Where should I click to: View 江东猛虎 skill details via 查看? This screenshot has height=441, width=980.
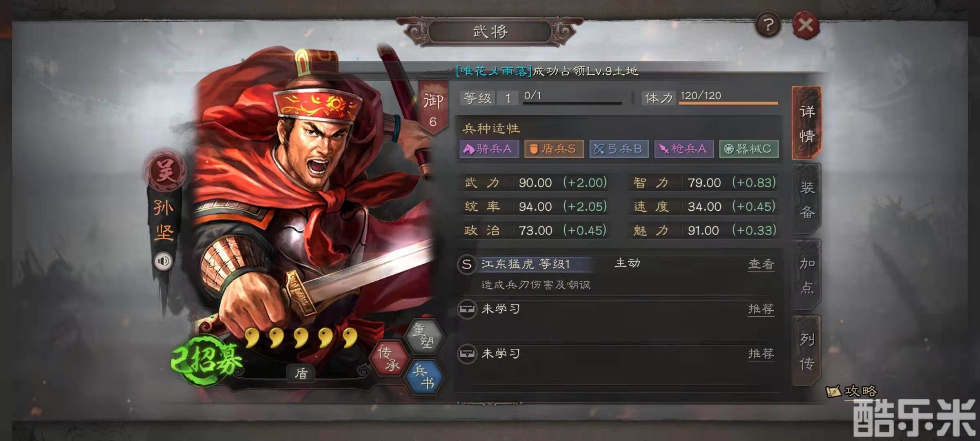click(x=761, y=265)
